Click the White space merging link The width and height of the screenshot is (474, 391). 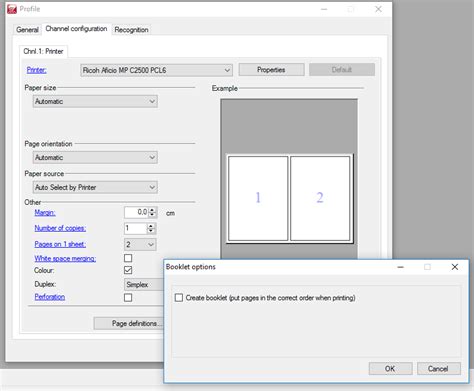65,259
